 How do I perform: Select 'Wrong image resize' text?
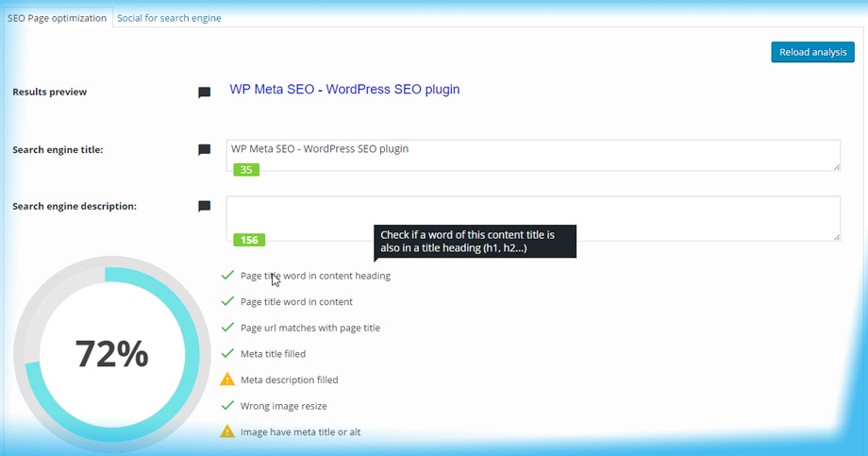(283, 406)
